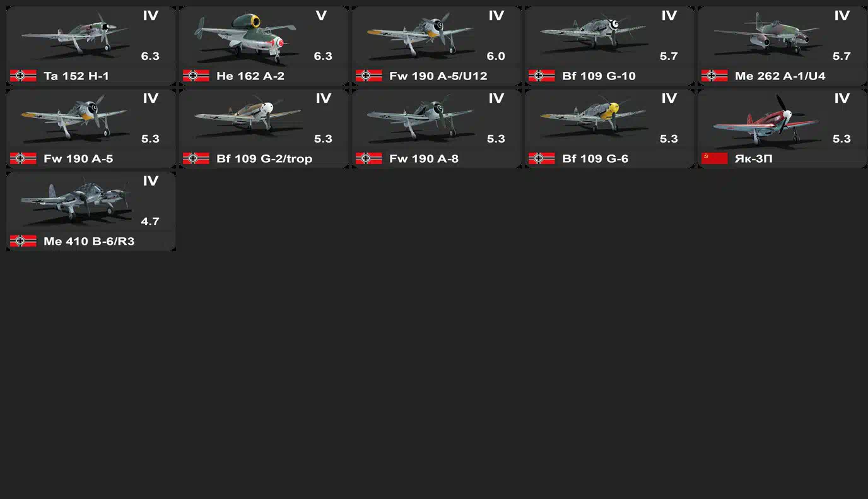This screenshot has width=868, height=499.
Task: Select the Bf 109 G-2/trop plane image
Action: click(248, 120)
